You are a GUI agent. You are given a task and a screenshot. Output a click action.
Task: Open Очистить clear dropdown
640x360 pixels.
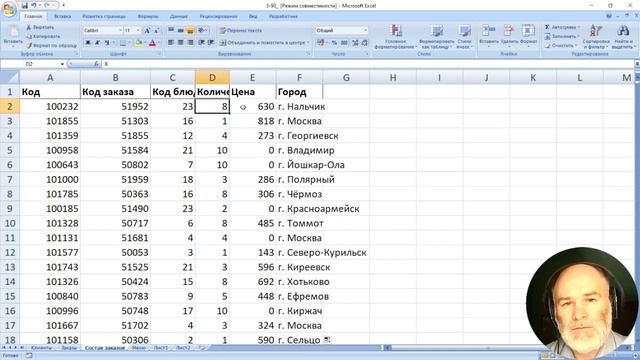[561, 45]
